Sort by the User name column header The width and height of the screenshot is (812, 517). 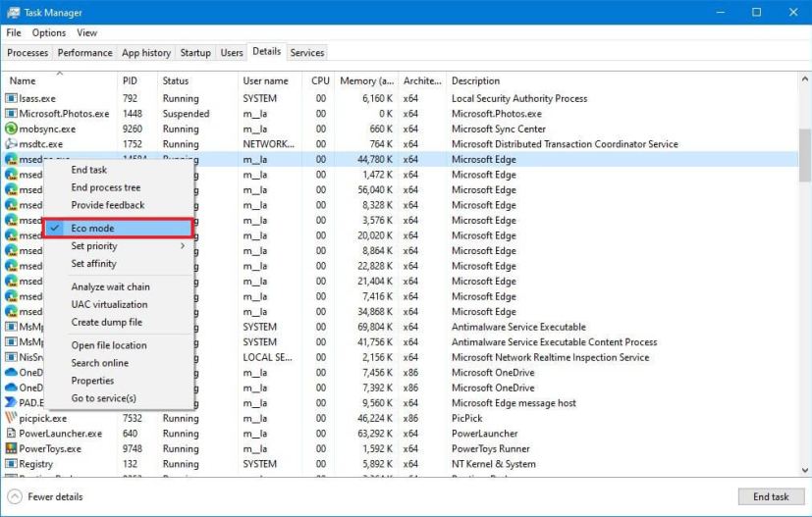pos(270,80)
